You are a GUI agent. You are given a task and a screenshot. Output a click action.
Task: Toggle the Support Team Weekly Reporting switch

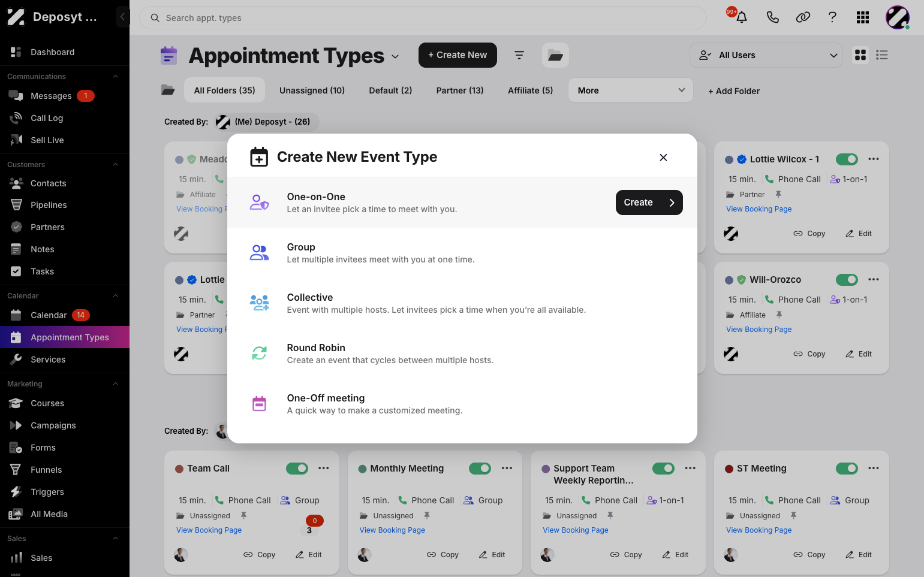click(x=663, y=468)
